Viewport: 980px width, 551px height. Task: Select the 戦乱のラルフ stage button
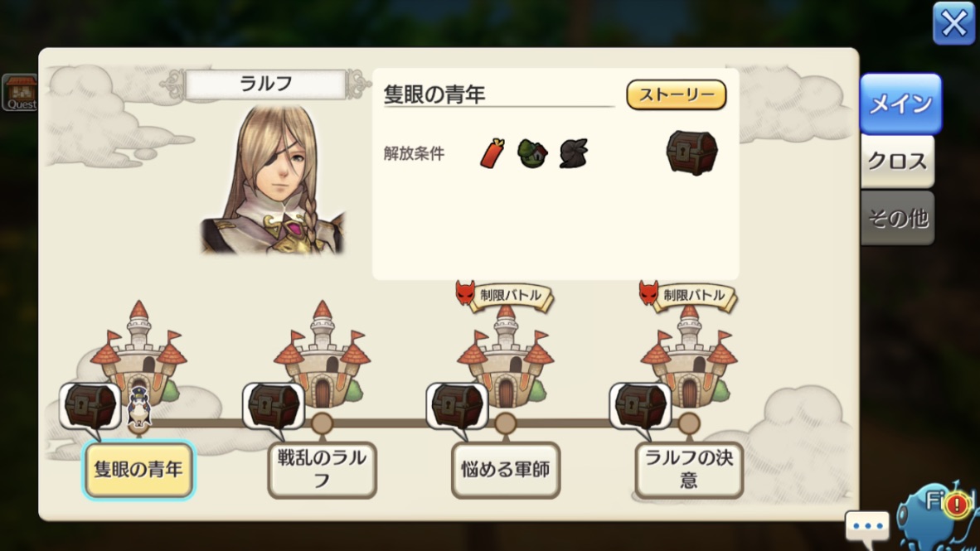coord(322,470)
